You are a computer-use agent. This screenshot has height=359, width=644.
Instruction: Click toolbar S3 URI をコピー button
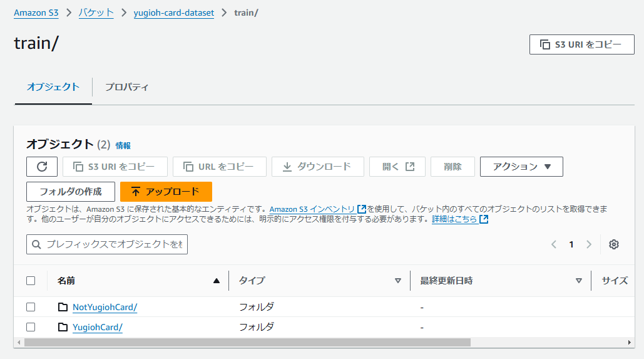point(115,167)
